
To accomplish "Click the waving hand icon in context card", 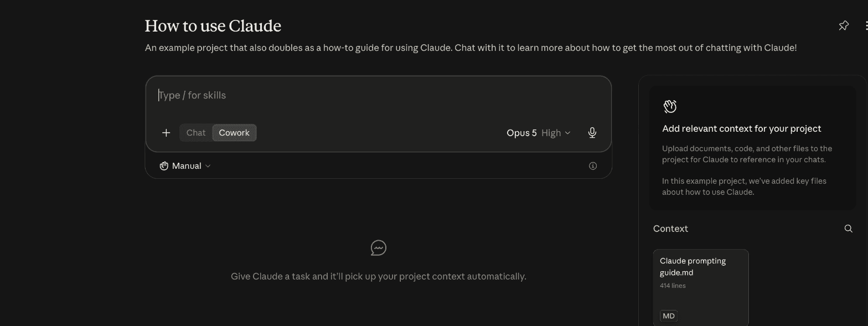I will pos(670,106).
